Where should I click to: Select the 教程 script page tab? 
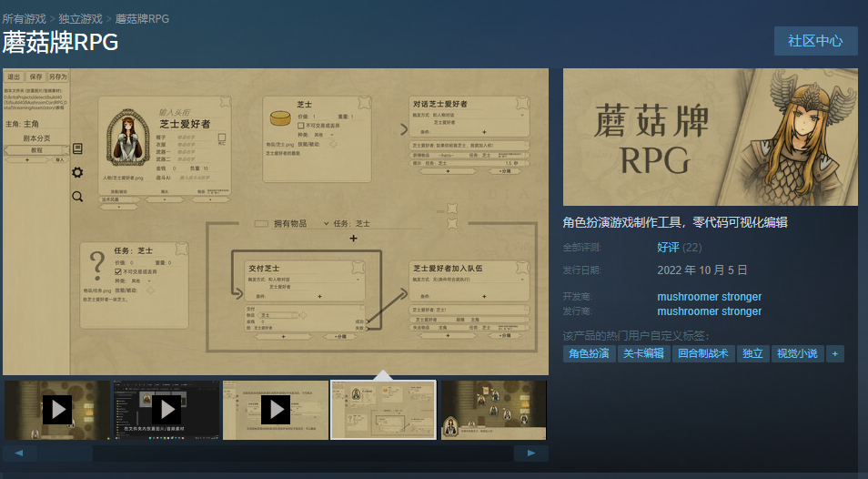pos(36,150)
